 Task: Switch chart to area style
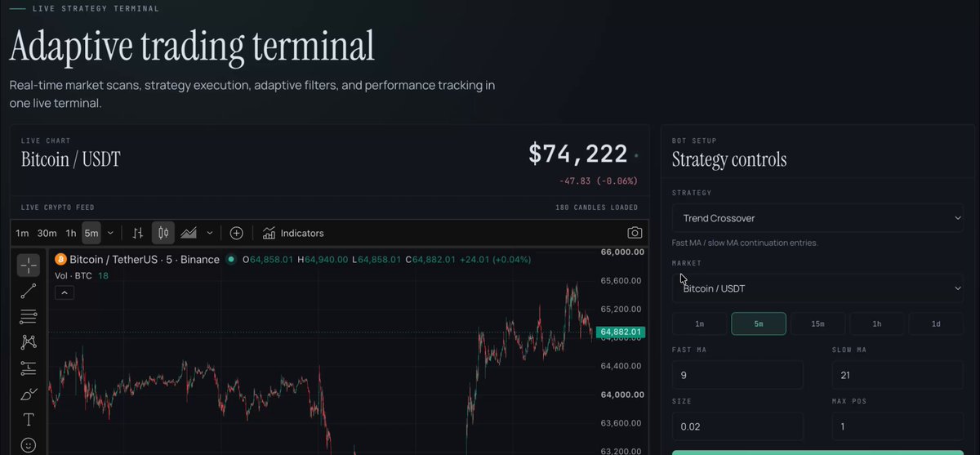pyautogui.click(x=189, y=233)
